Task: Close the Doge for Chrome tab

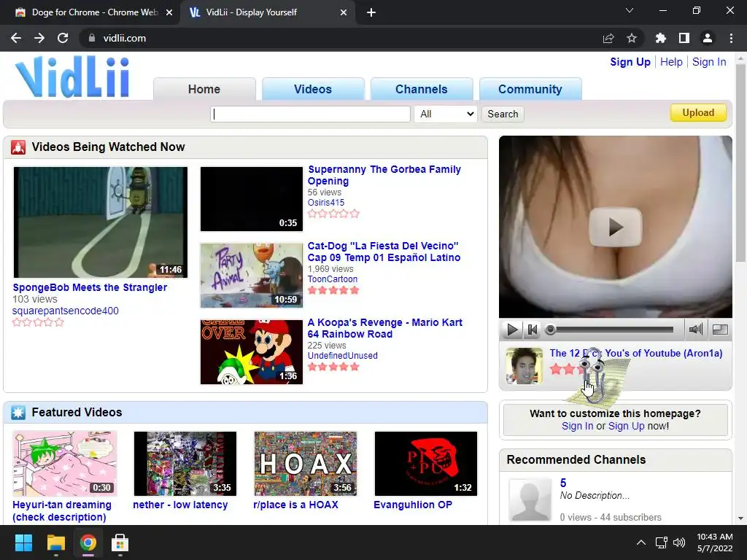Action: coord(169,12)
